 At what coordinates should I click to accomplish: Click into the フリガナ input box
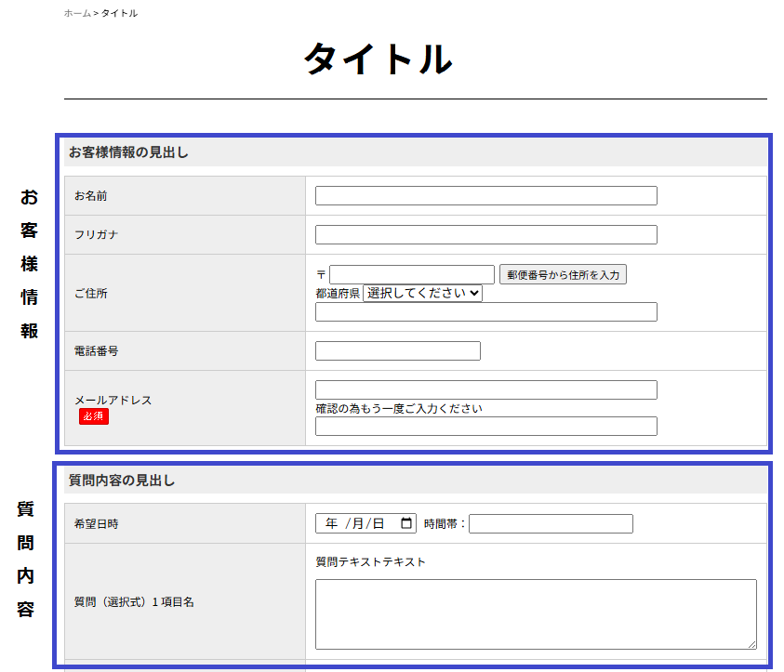(485, 235)
